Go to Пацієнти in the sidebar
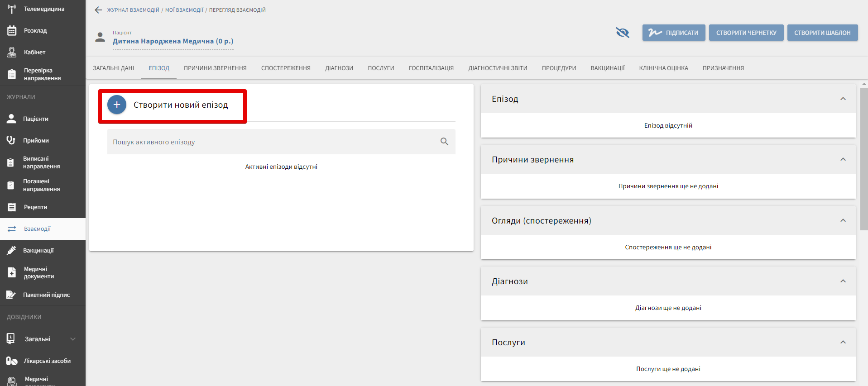Viewport: 868px width, 386px height. (35, 119)
